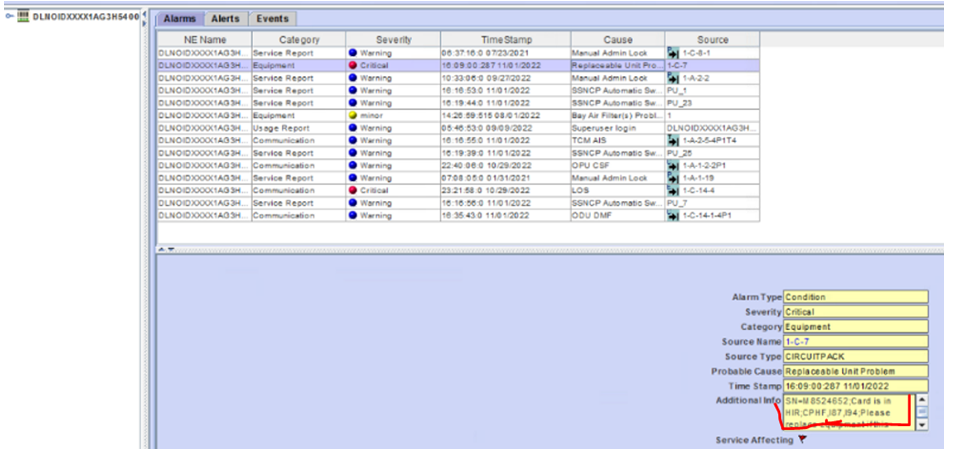The image size is (954, 457).
Task: Click the Alarm Type field showing Condition
Action: [x=855, y=297]
